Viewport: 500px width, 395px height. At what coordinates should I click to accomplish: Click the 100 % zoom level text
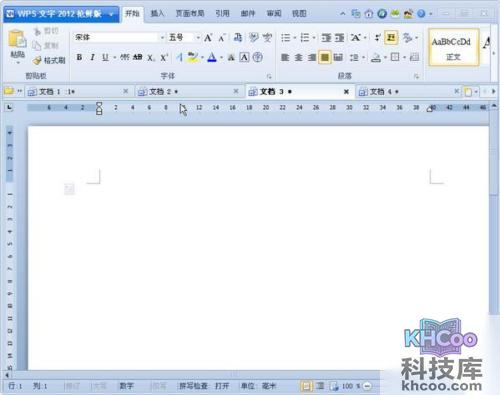(x=351, y=386)
